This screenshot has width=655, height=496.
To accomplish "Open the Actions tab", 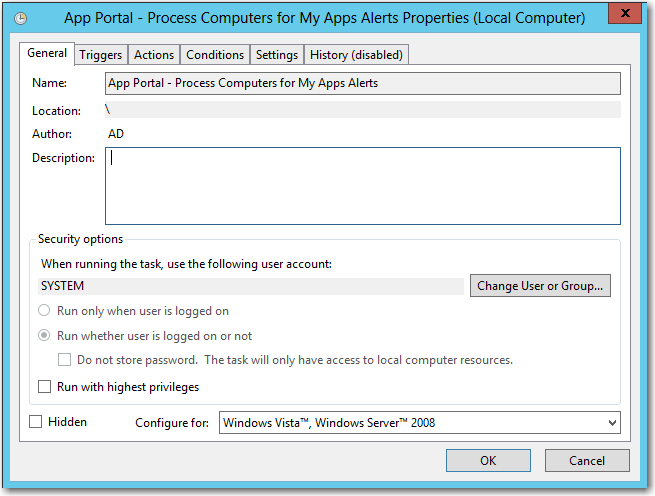I will pos(154,55).
